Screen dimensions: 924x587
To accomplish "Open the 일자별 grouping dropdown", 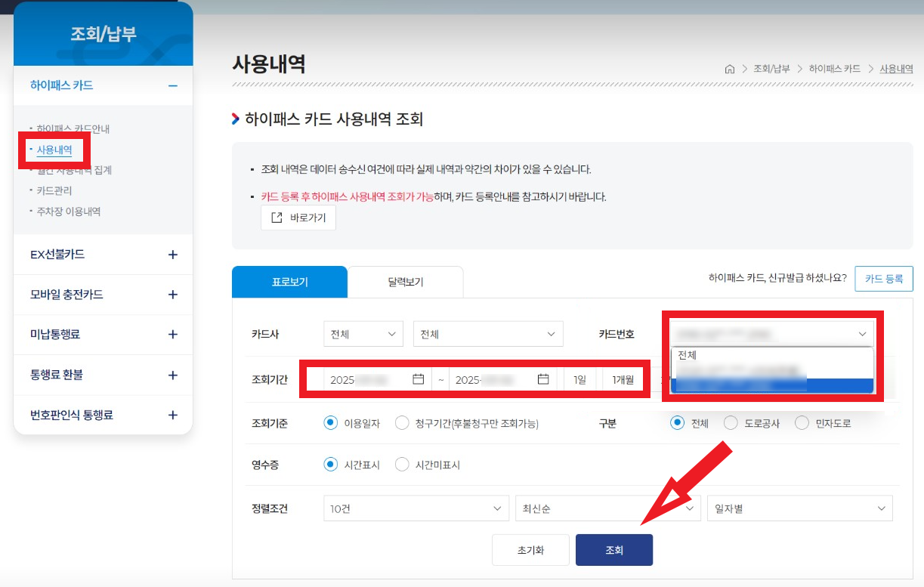I will (800, 508).
